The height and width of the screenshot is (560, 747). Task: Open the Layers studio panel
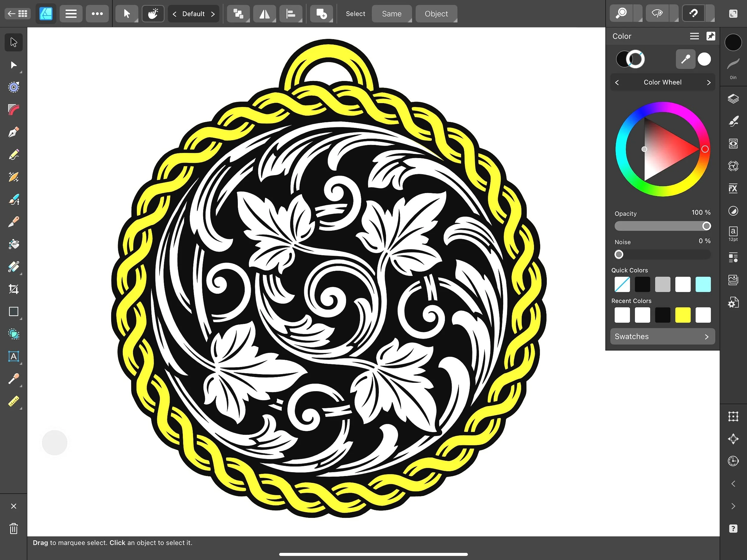[x=733, y=99]
